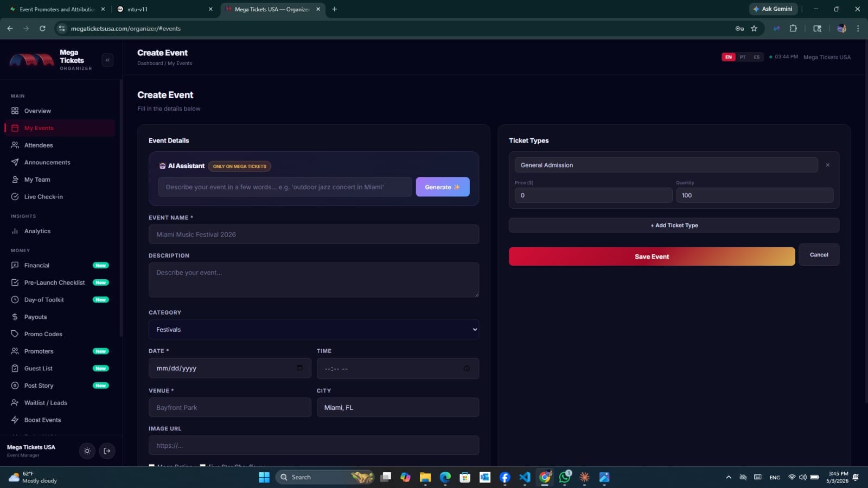The height and width of the screenshot is (488, 868).
Task: Switch language to ES
Action: coord(756,57)
